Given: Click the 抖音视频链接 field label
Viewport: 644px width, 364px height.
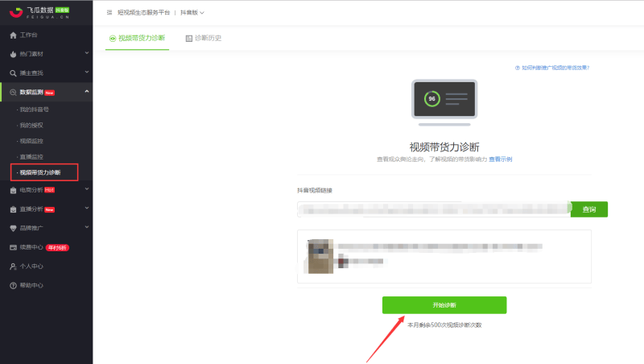Looking at the screenshot, I should [x=315, y=191].
